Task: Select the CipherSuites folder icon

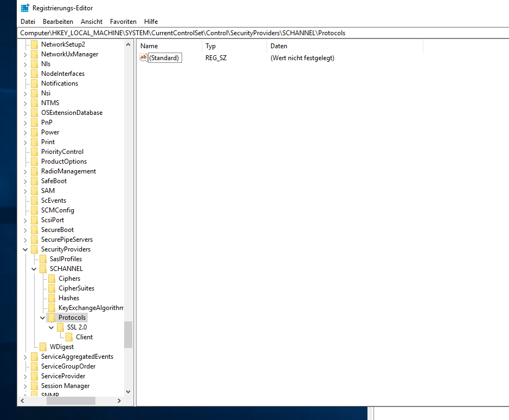Action: coord(51,288)
